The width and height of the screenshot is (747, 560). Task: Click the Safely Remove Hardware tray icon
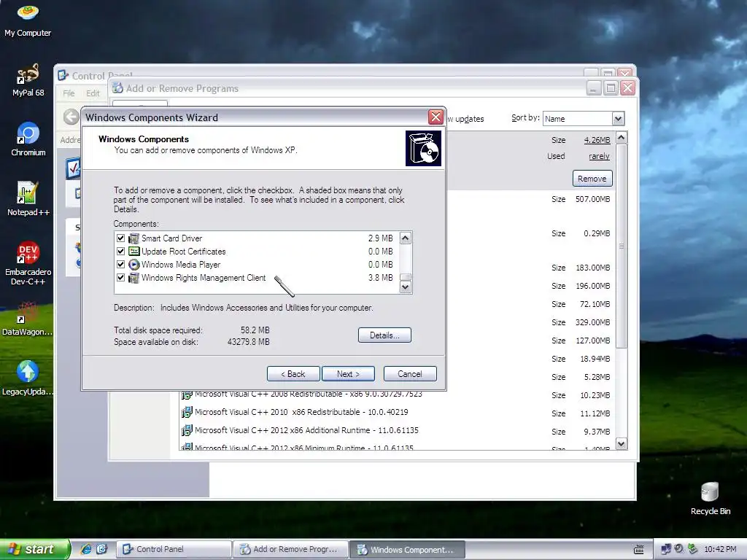[x=692, y=549]
